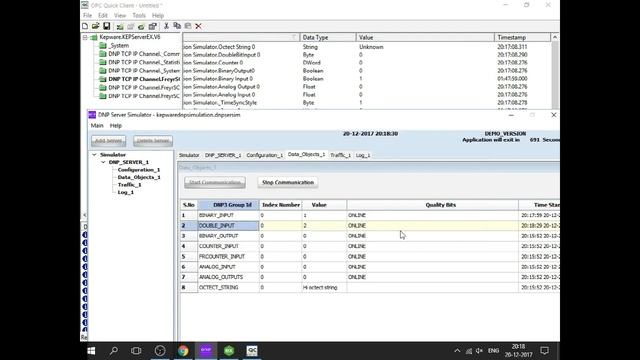Select the DOUBLE_INPUT group id cell

(228, 226)
